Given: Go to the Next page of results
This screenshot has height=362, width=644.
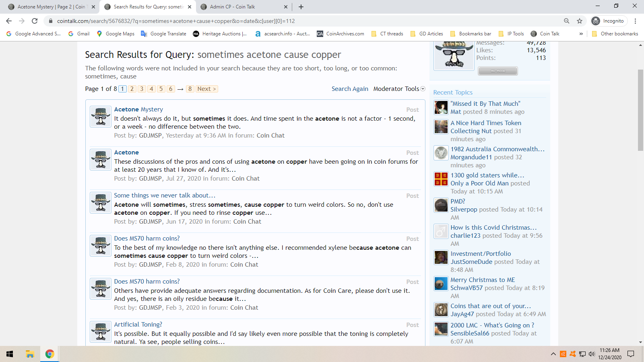Looking at the screenshot, I should pyautogui.click(x=206, y=89).
